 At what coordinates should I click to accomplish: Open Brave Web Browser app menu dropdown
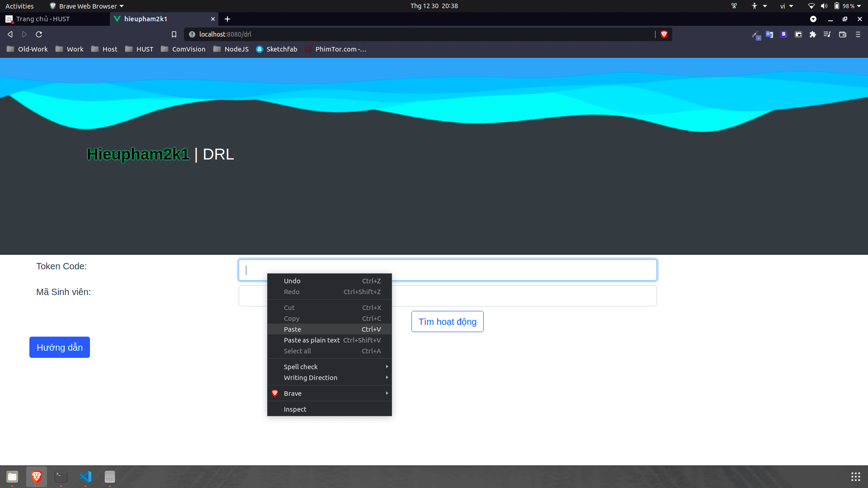[x=87, y=6]
